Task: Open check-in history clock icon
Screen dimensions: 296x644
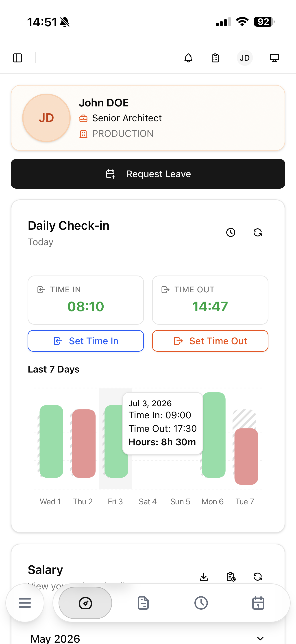Action: click(231, 232)
